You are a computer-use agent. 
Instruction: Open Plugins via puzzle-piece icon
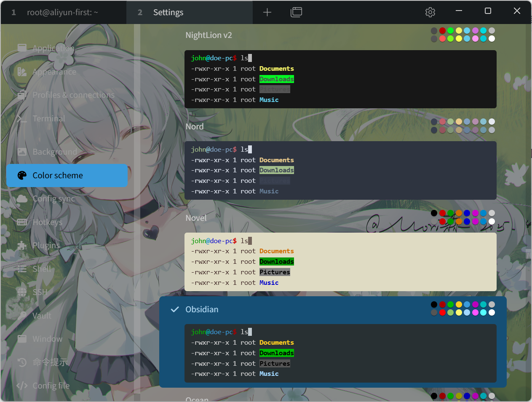[x=22, y=245]
